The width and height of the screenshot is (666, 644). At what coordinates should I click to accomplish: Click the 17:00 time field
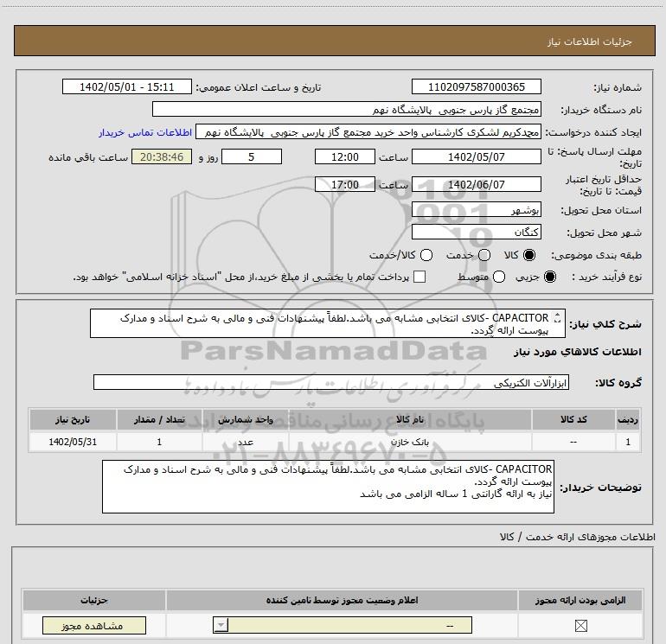point(345,184)
